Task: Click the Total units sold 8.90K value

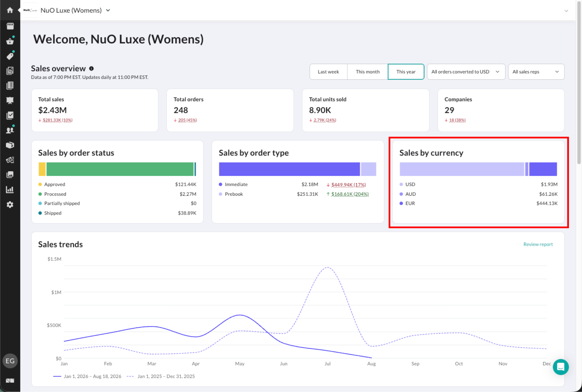Action: click(x=320, y=110)
